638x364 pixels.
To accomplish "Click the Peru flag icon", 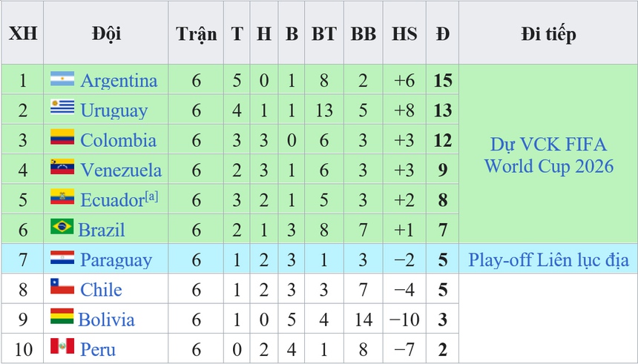I will pos(62,347).
